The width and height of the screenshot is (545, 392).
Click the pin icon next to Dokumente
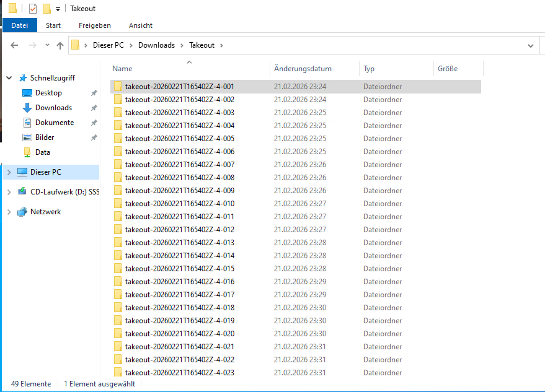point(94,123)
